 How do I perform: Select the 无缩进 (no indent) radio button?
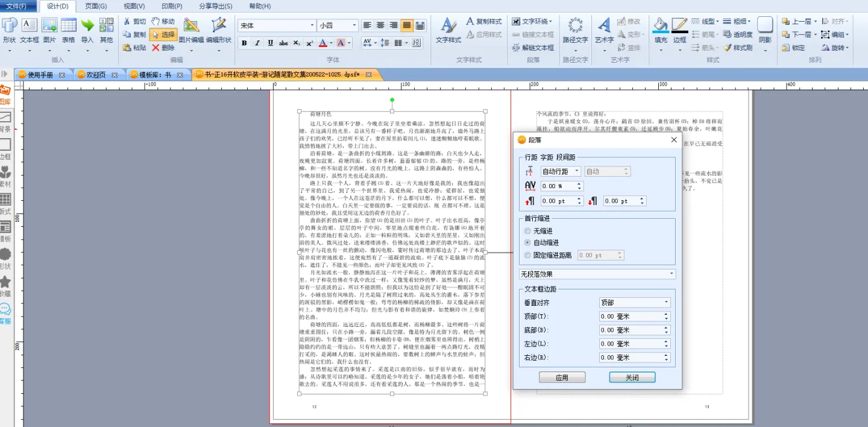click(x=528, y=231)
